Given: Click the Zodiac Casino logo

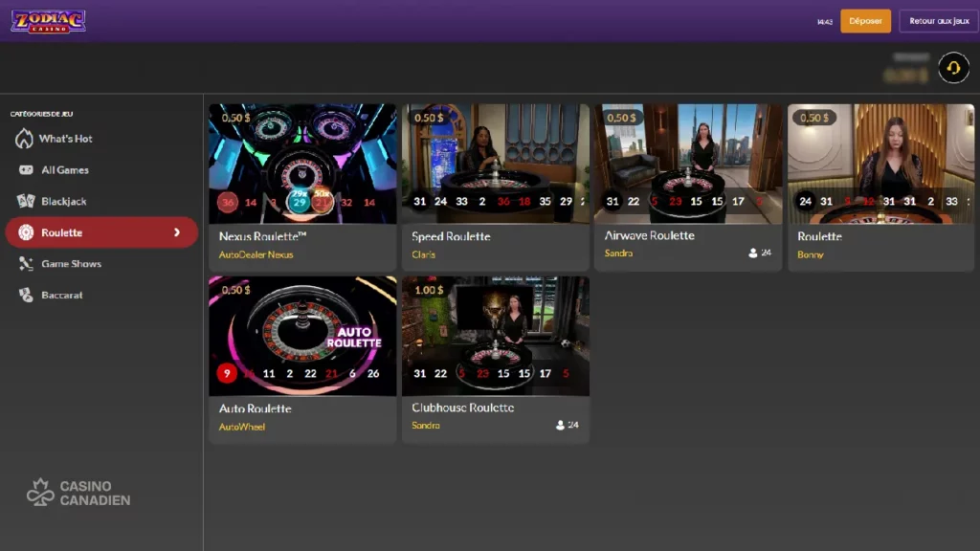Looking at the screenshot, I should click(48, 21).
